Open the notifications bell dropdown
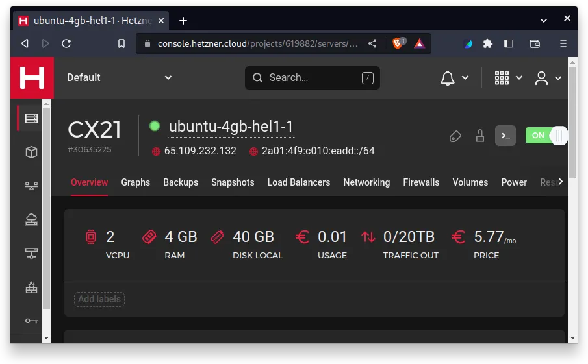Screen dimensions: 588x364 (x=454, y=78)
